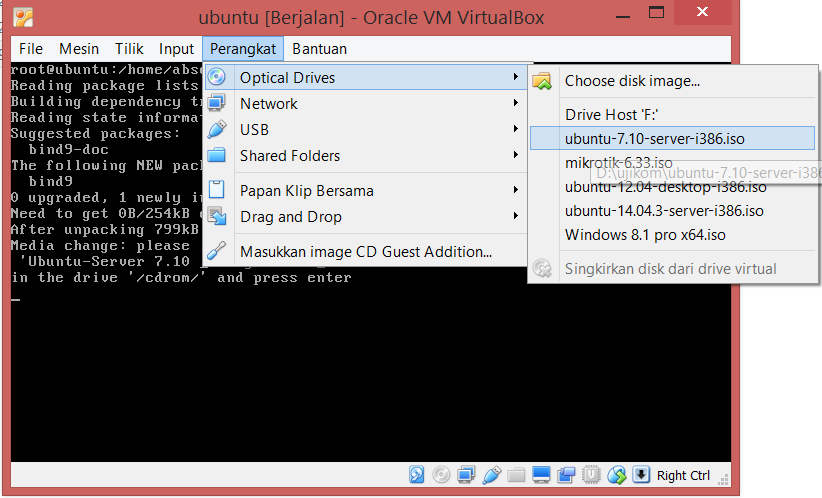Expand arrow next to Drag and Drop
Screen dimensions: 822x498
pos(516,215)
